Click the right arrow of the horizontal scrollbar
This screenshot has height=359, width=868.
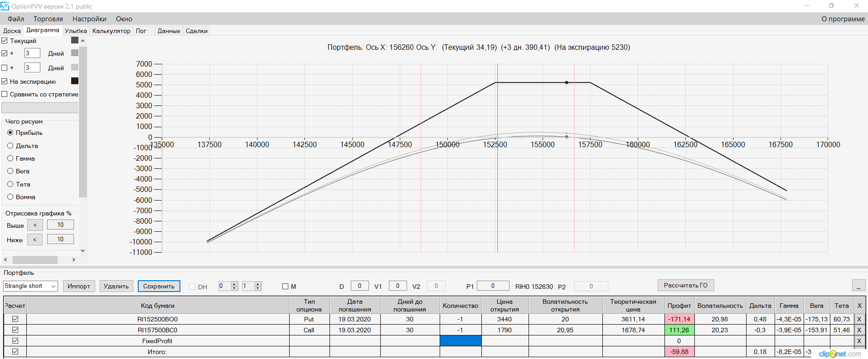tap(74, 260)
